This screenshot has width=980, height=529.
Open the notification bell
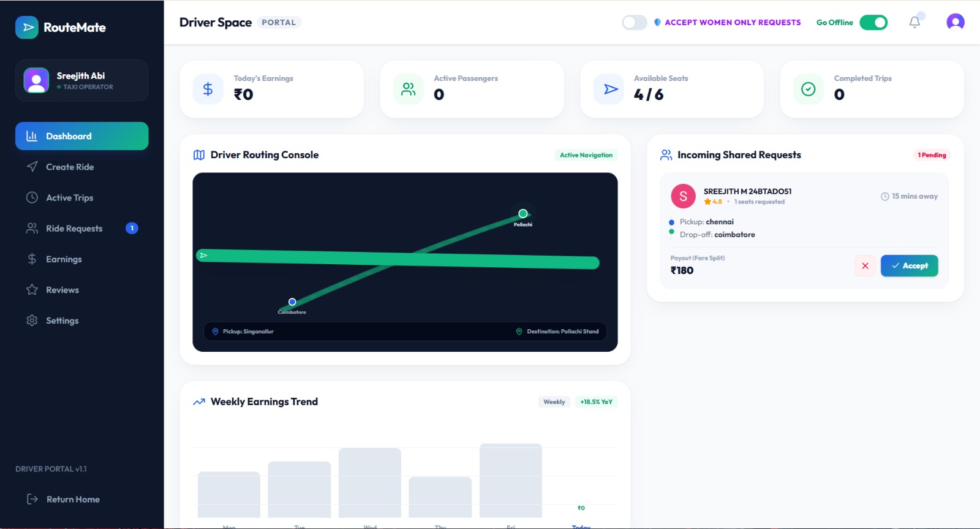tap(914, 22)
